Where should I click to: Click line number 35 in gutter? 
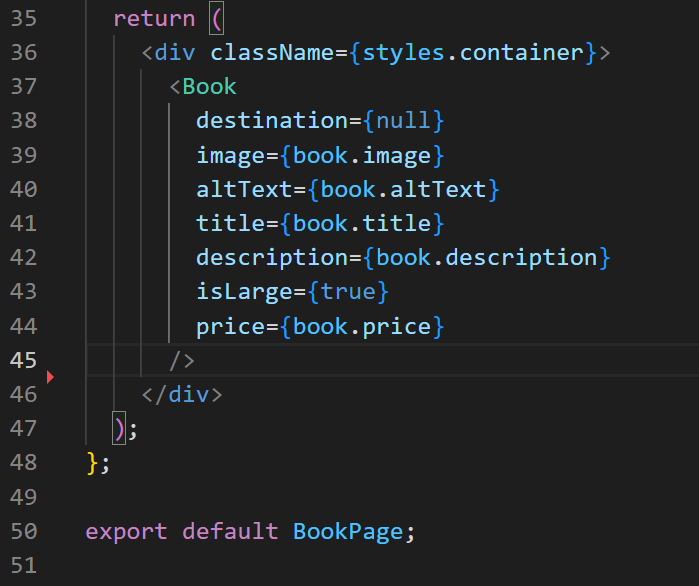click(x=24, y=19)
